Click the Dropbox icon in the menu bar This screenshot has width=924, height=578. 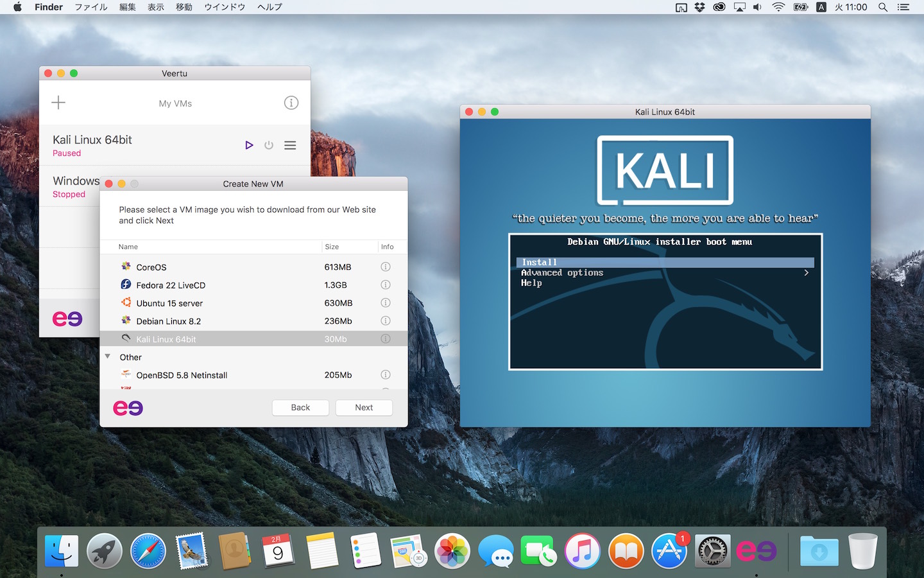click(x=700, y=7)
